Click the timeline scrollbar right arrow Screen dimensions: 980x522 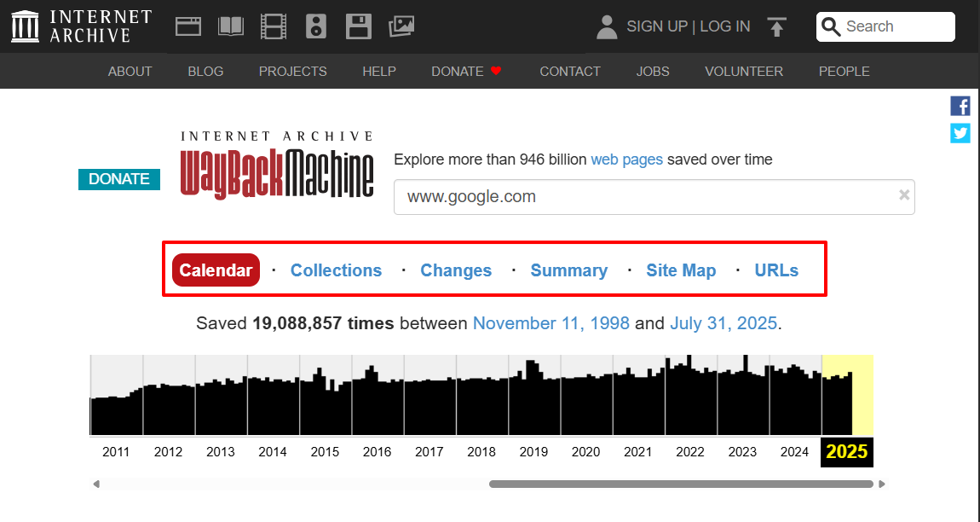882,484
